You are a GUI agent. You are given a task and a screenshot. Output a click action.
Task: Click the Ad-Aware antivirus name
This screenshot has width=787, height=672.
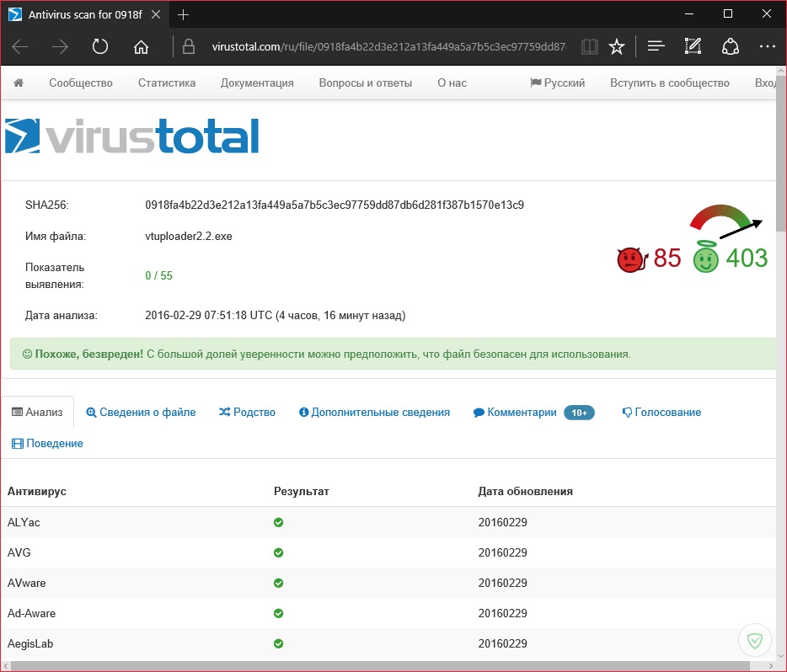pyautogui.click(x=31, y=613)
